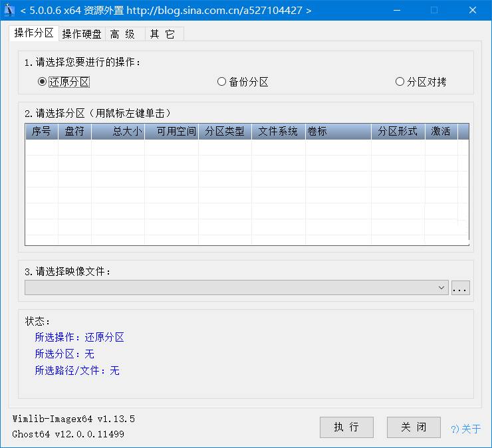Open the 高 级 tab
This screenshot has width=492, height=448.
coord(123,35)
